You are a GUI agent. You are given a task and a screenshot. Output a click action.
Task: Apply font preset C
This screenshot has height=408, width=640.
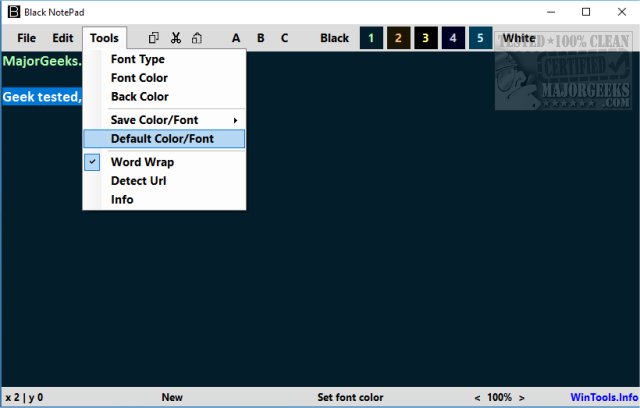pos(284,38)
